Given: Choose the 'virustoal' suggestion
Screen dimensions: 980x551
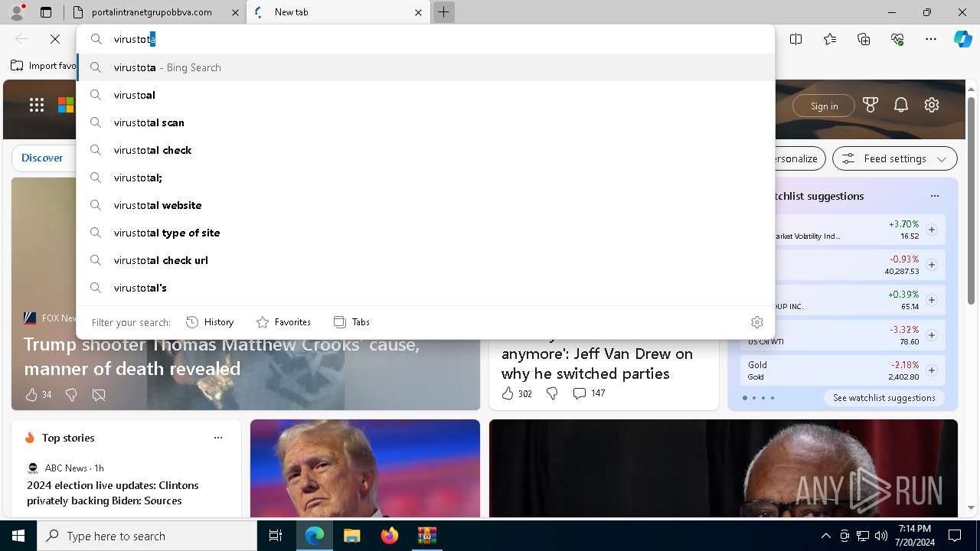Looking at the screenshot, I should 426,95.
